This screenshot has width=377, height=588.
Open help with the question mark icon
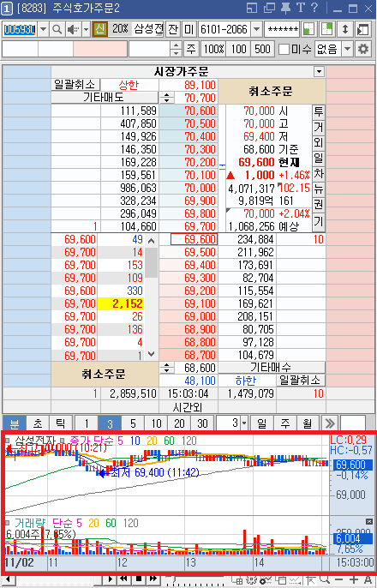point(314,9)
